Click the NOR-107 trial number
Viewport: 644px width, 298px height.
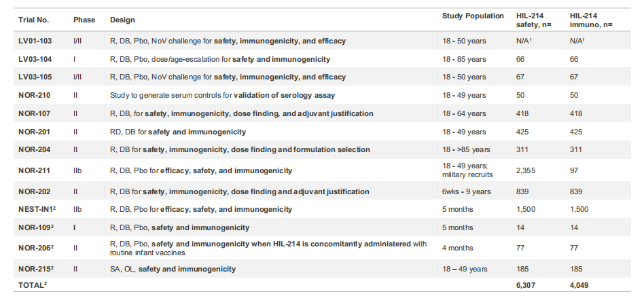(x=34, y=113)
